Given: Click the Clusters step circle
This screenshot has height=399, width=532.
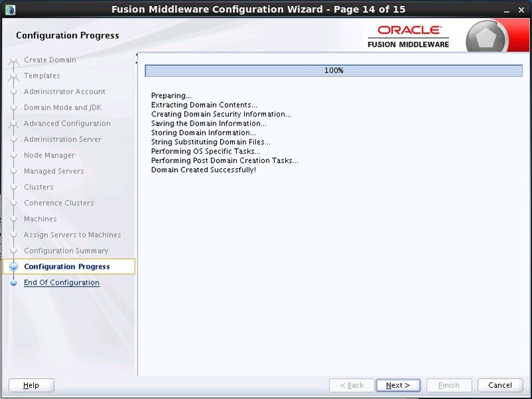Looking at the screenshot, I should pos(13,187).
